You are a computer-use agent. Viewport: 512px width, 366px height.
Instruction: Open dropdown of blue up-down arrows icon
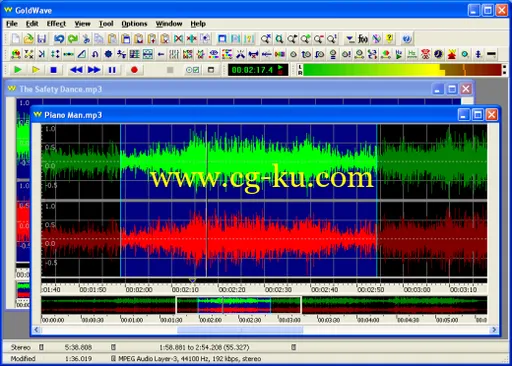[478, 54]
